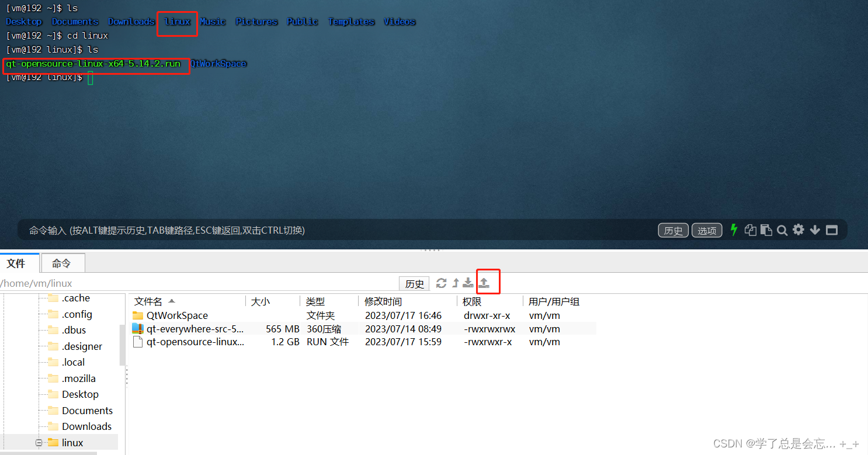Click tree panel vertical scrollbar
The width and height of the screenshot is (868, 455).
[122, 345]
